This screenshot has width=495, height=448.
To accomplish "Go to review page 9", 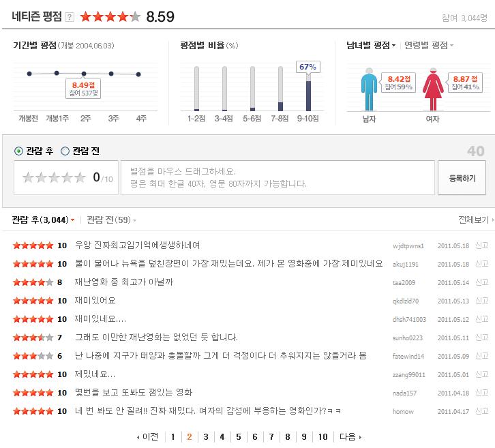I will (304, 436).
